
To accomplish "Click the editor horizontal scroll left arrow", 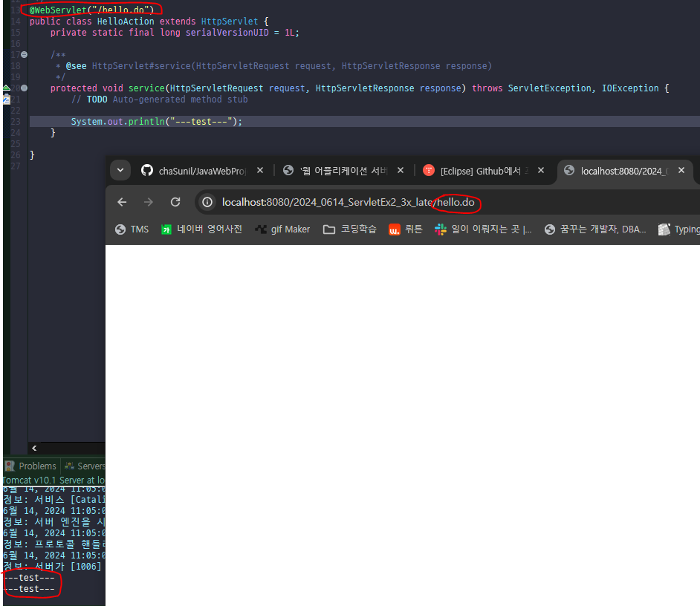I will (34, 448).
